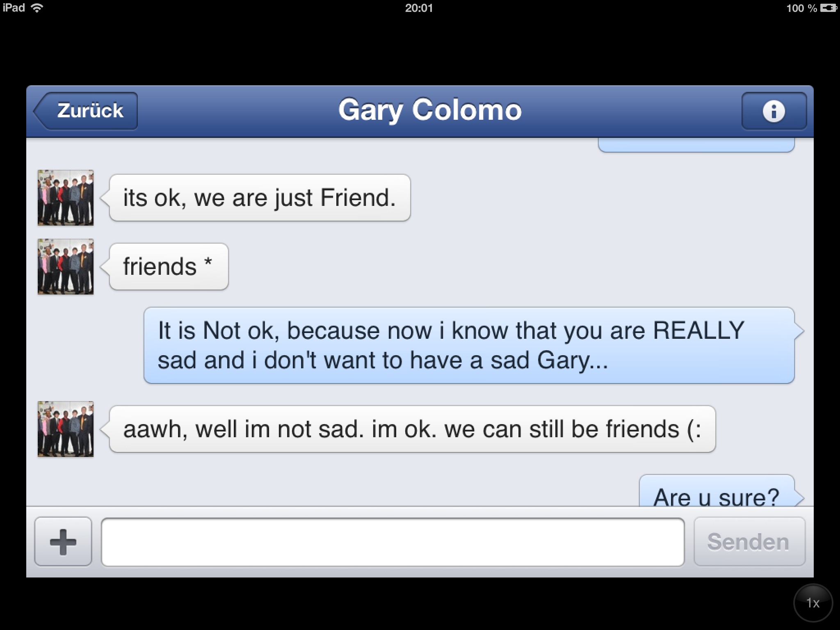Tap the 20:01 clock in status bar
This screenshot has width=840, height=630.
[x=419, y=8]
